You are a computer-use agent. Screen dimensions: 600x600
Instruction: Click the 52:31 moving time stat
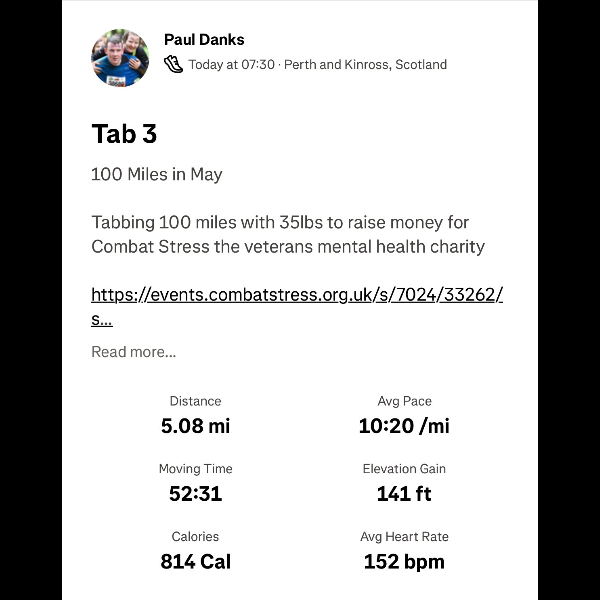[x=196, y=494]
